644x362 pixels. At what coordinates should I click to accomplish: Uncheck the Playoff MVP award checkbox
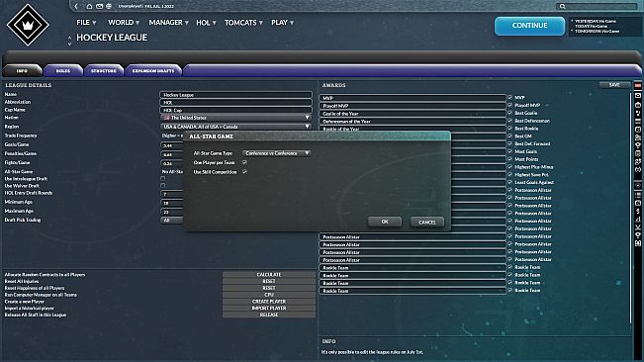(x=509, y=105)
